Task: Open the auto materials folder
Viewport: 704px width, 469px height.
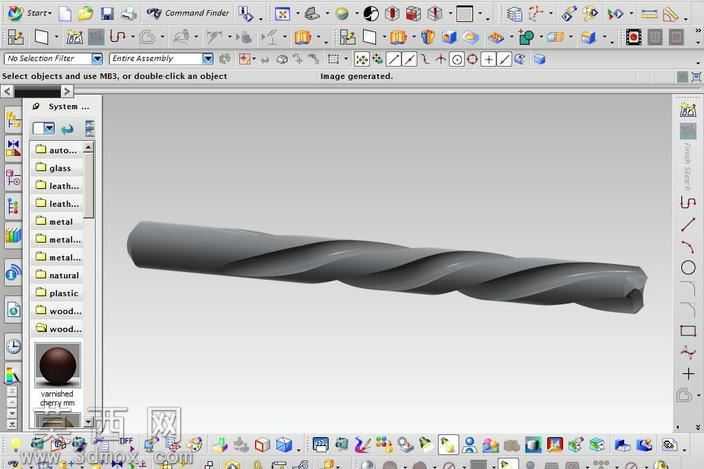Action: [x=57, y=149]
